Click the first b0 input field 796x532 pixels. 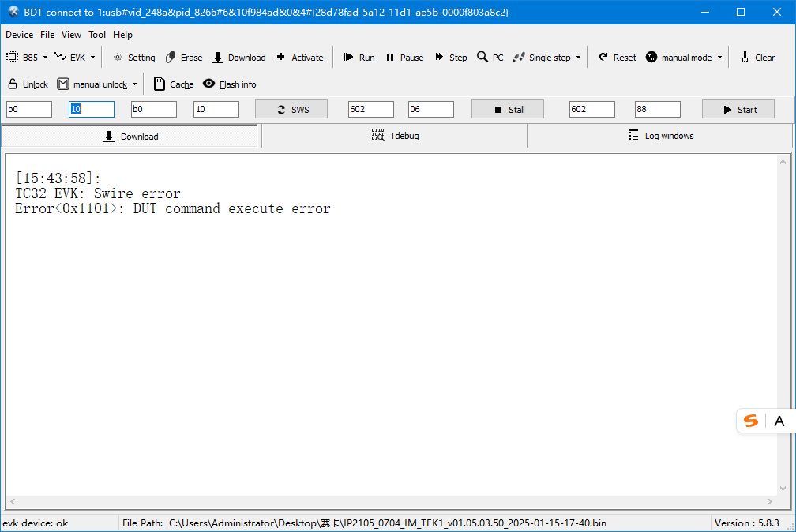pyautogui.click(x=29, y=109)
